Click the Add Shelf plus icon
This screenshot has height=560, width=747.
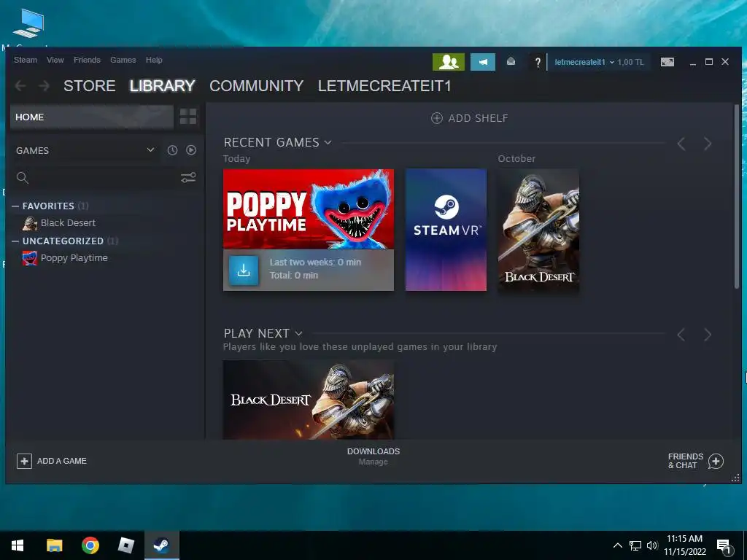[x=436, y=118]
